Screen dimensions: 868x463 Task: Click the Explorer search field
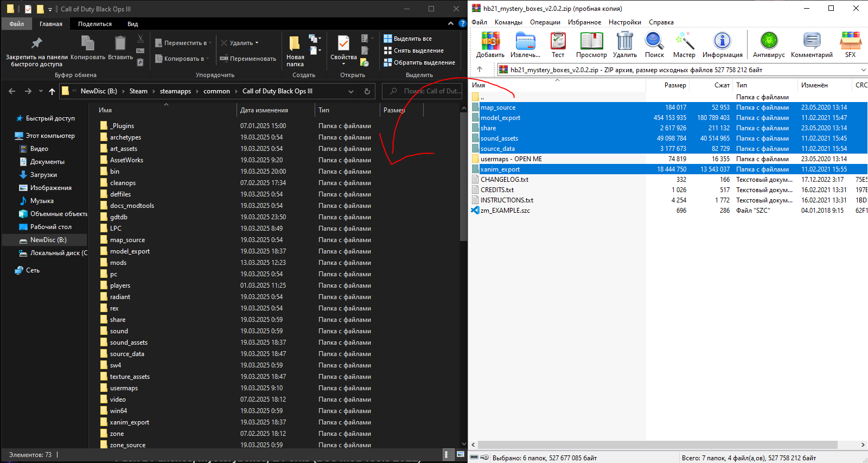click(424, 91)
